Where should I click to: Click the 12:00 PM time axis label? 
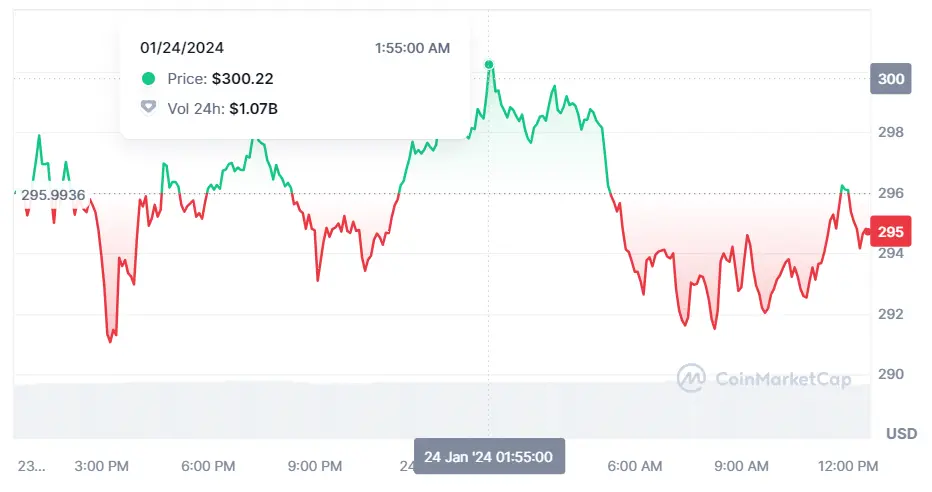click(x=847, y=466)
